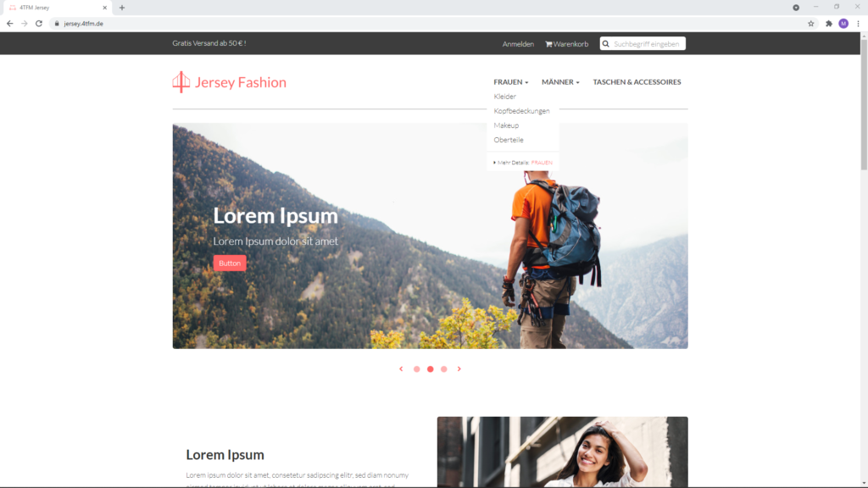The width and height of the screenshot is (868, 488).
Task: Open the Chrome profile avatar
Action: [843, 24]
